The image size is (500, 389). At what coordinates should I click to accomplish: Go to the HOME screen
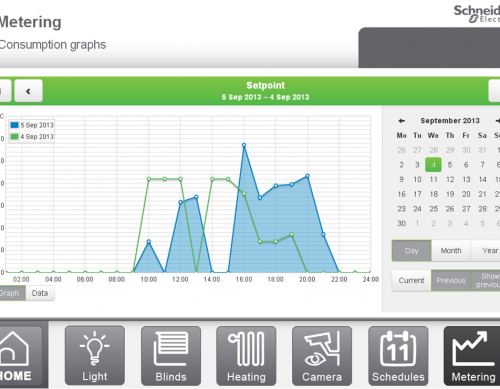coord(21,356)
